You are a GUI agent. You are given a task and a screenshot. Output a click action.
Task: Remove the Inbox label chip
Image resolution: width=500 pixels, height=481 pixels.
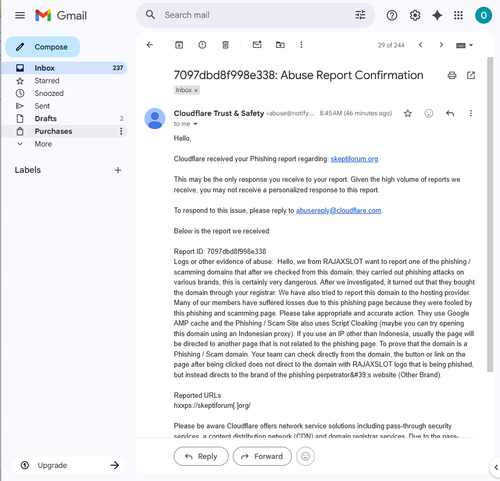(196, 90)
